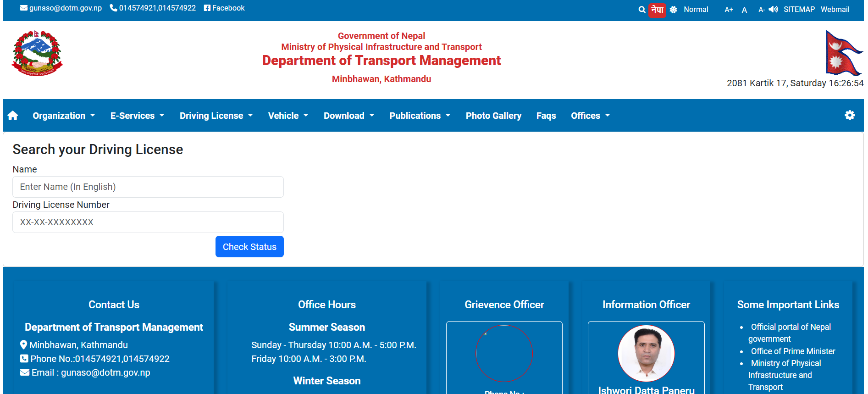Viewport: 868px width, 394px height.
Task: Reset font size with the plain A
Action: tap(744, 10)
